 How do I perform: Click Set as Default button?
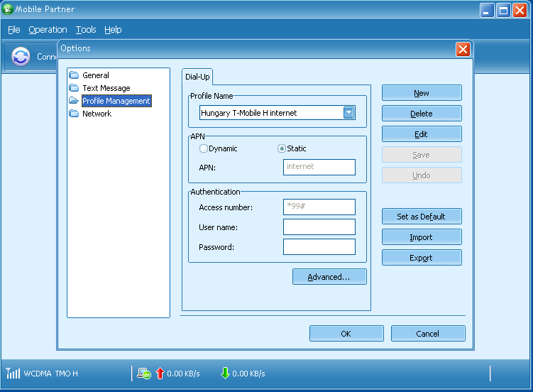tap(422, 217)
